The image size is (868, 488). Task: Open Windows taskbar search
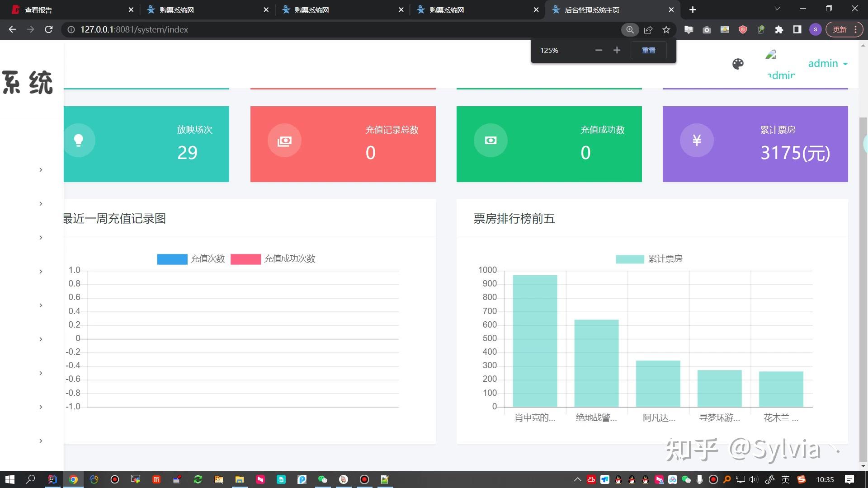30,479
